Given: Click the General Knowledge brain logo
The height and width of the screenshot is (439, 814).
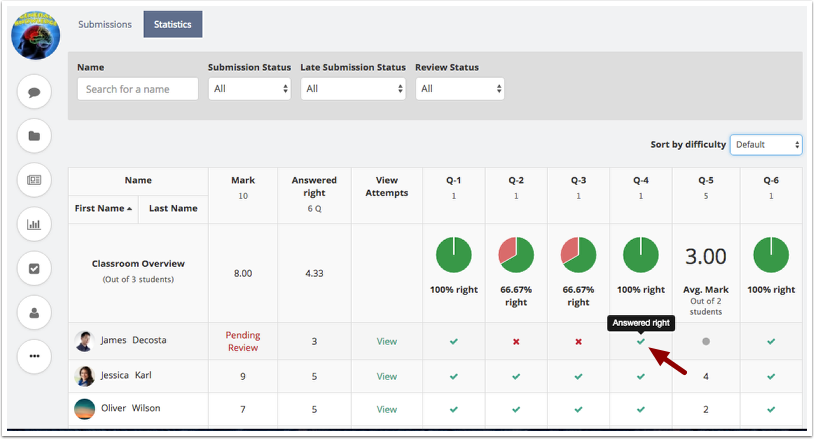Looking at the screenshot, I should pos(36,35).
